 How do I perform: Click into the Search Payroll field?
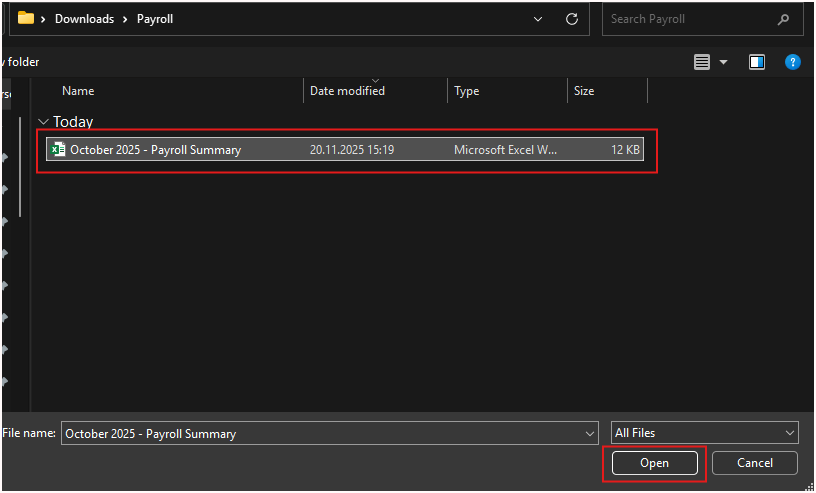coord(690,19)
